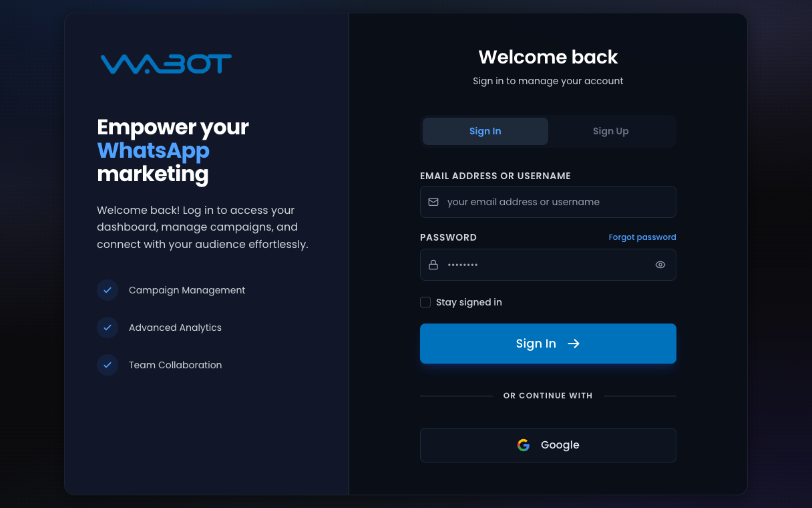Click the Campaign Management text

187,290
